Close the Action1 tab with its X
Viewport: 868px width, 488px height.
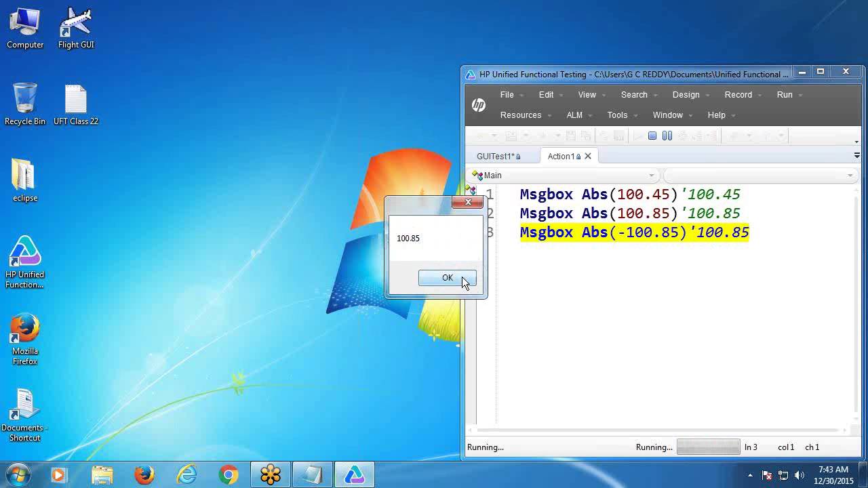(x=588, y=156)
